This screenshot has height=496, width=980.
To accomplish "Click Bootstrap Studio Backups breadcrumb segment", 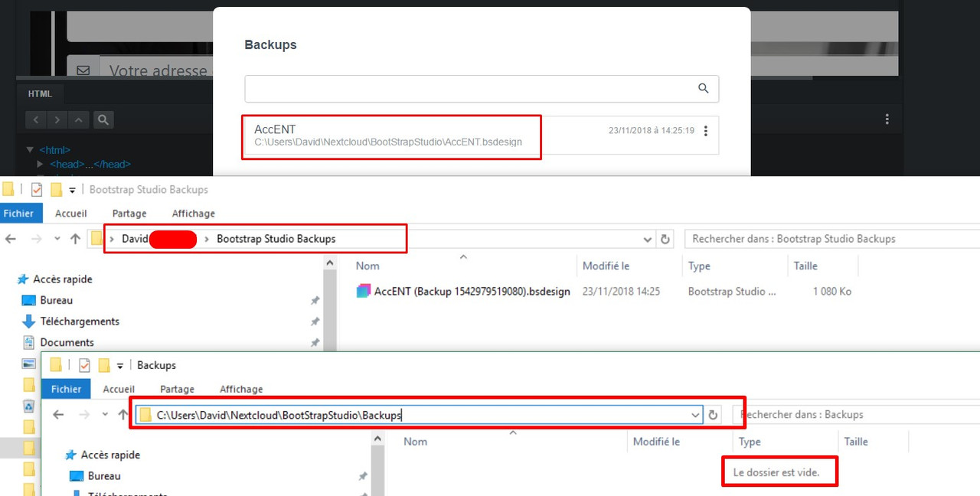I will tap(276, 239).
